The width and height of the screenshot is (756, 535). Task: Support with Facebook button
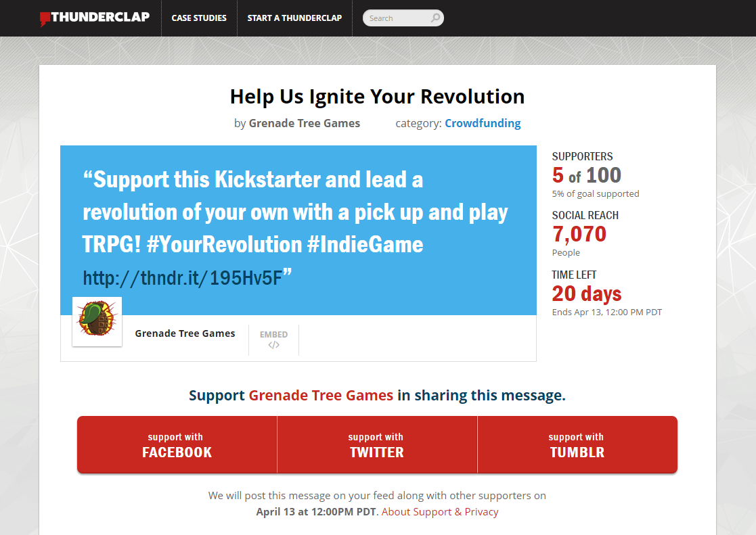(177, 444)
